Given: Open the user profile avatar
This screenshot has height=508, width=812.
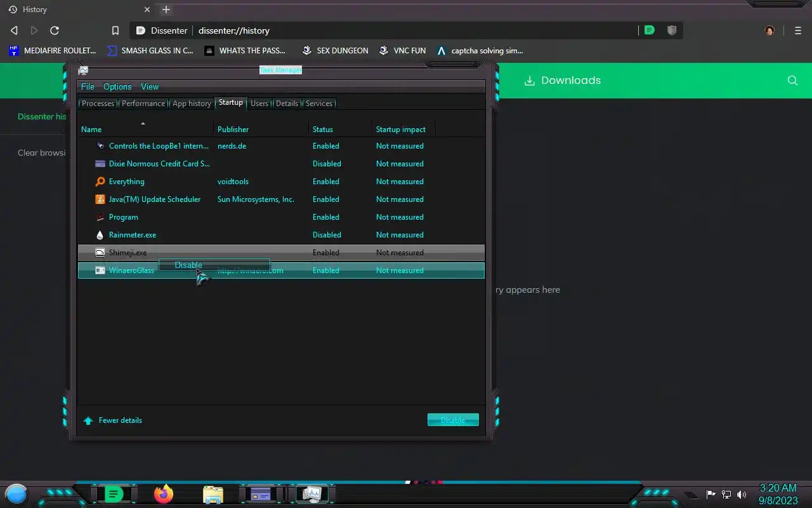Looking at the screenshot, I should pyautogui.click(x=769, y=30).
